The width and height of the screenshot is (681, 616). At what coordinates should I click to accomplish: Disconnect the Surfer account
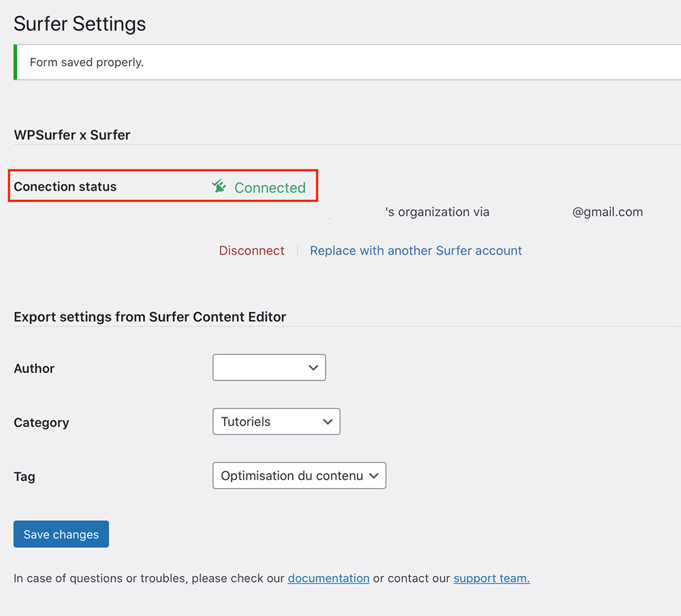(x=251, y=250)
